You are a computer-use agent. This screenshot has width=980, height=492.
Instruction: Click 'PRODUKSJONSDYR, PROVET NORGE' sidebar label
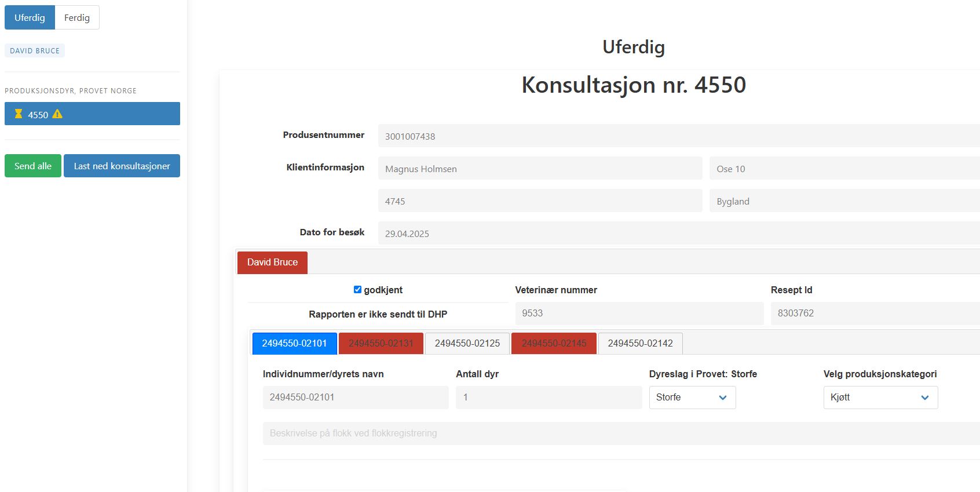(71, 91)
